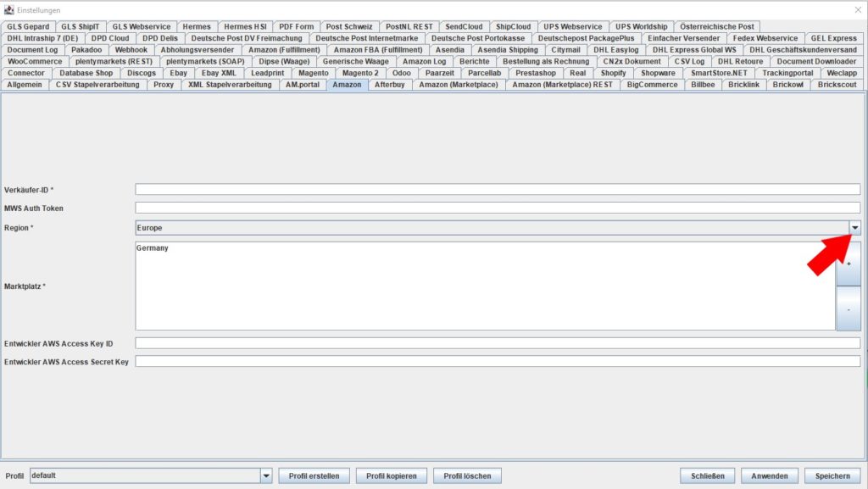Click the Profil kopieren button
This screenshot has height=489, width=868.
[392, 475]
